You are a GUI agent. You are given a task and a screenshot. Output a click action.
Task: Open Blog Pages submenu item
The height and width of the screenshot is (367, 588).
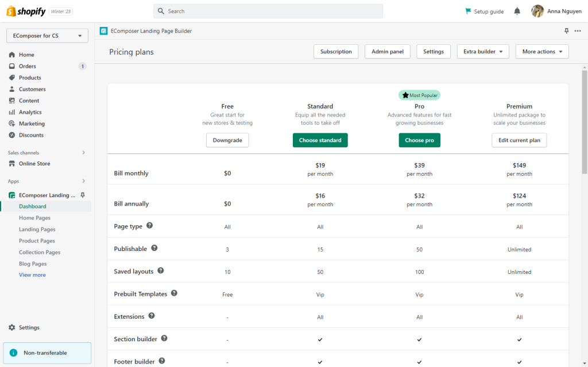pos(33,264)
